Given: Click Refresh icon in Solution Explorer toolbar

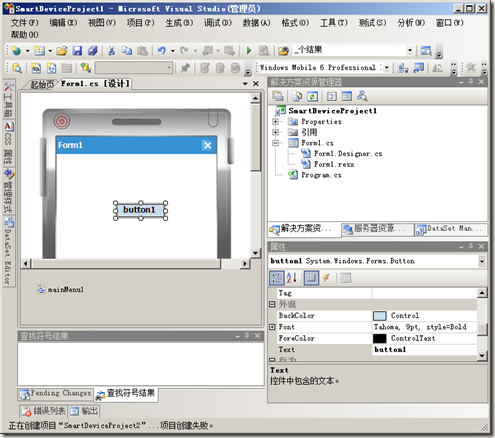Looking at the screenshot, I should 312,97.
